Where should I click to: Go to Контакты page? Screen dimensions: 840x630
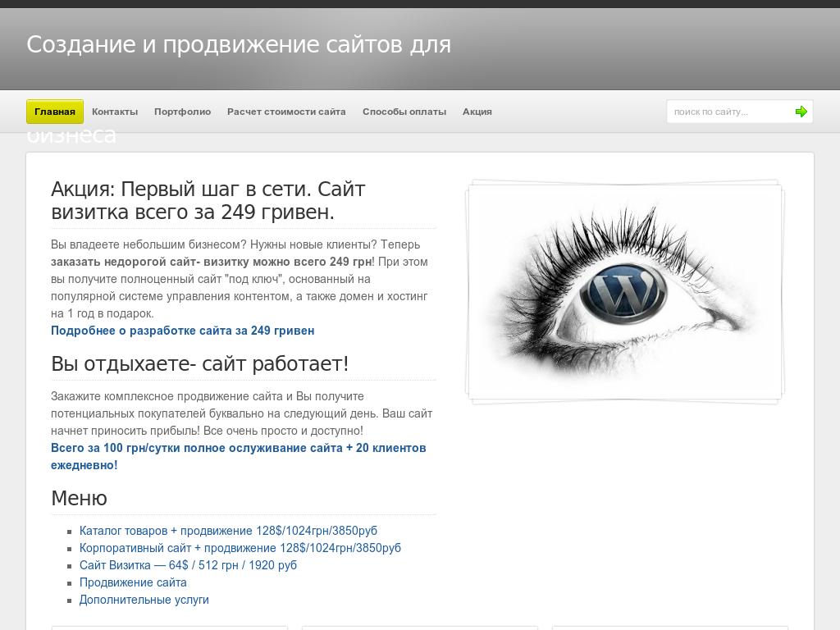pyautogui.click(x=115, y=112)
